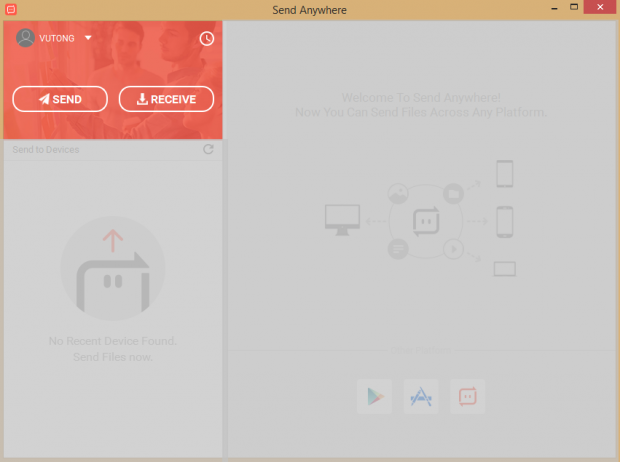Minimize the Send Anywhere window
The height and width of the screenshot is (462, 620).
552,8
